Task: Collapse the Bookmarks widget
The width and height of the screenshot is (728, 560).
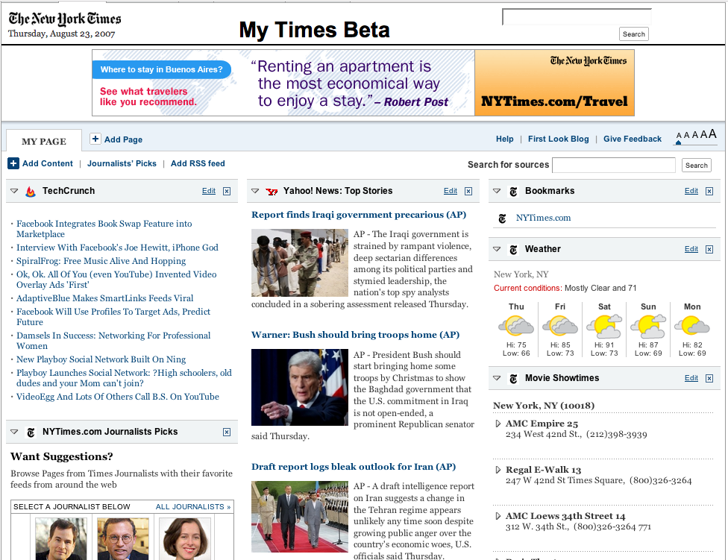Action: point(497,191)
